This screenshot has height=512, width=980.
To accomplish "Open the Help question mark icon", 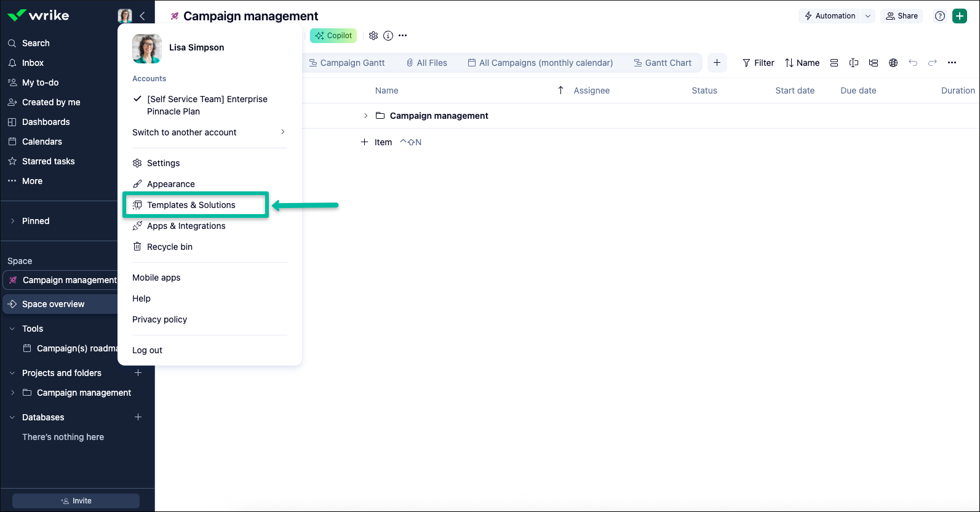I will pyautogui.click(x=940, y=16).
